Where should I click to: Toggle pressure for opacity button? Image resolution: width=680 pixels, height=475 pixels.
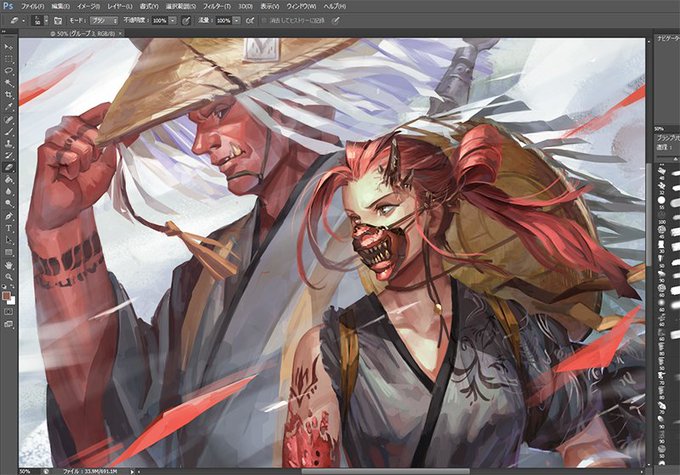click(186, 20)
